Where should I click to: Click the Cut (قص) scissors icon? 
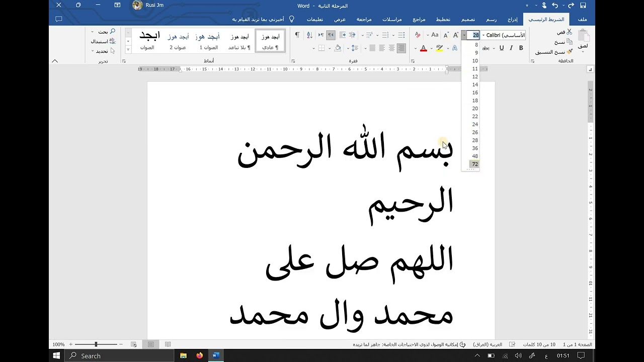[569, 32]
